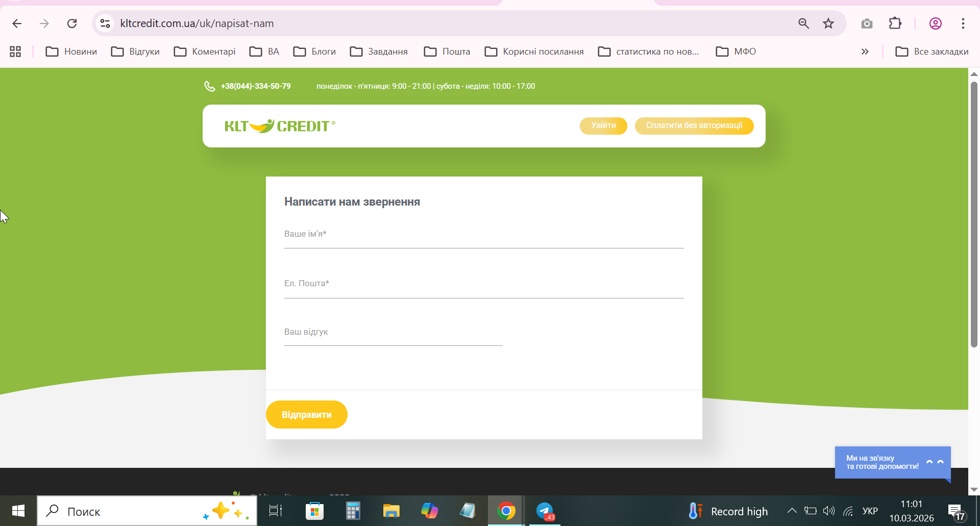980x526 pixels.
Task: Open the Windows Start menu
Action: pos(18,511)
